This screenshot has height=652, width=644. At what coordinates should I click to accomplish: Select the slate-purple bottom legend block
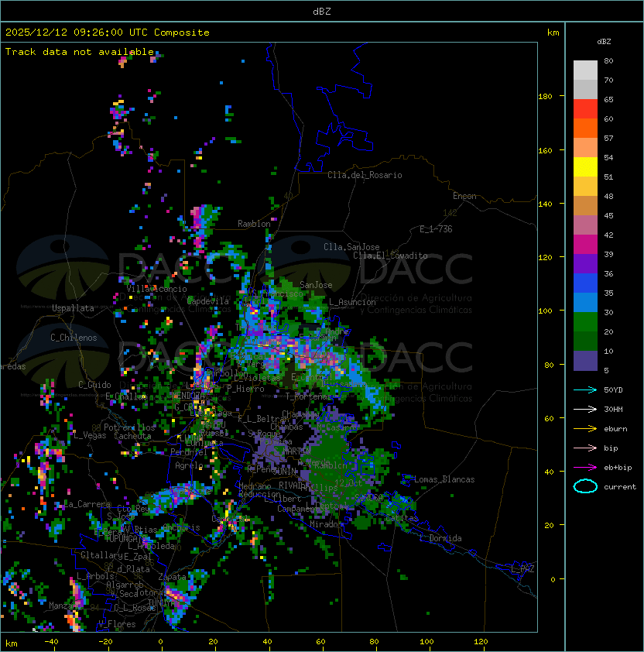click(585, 361)
